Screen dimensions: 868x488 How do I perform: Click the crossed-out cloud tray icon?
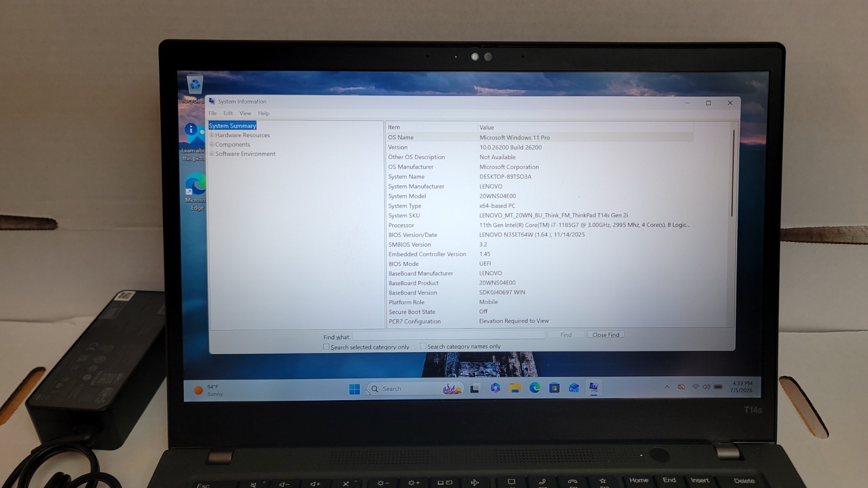(x=681, y=387)
